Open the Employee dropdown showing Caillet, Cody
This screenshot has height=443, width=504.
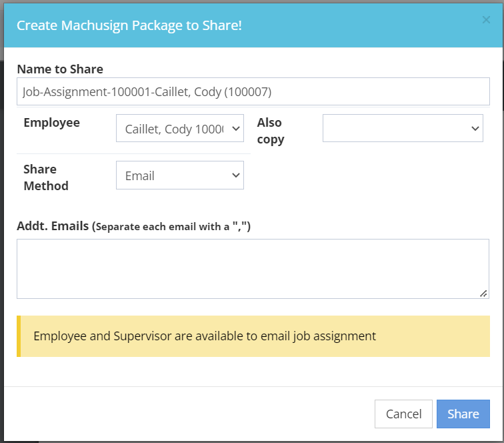coord(180,128)
